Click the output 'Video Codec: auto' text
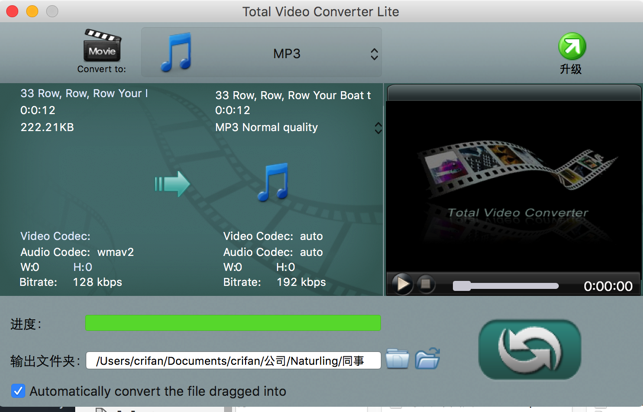643x412 pixels. (x=273, y=236)
